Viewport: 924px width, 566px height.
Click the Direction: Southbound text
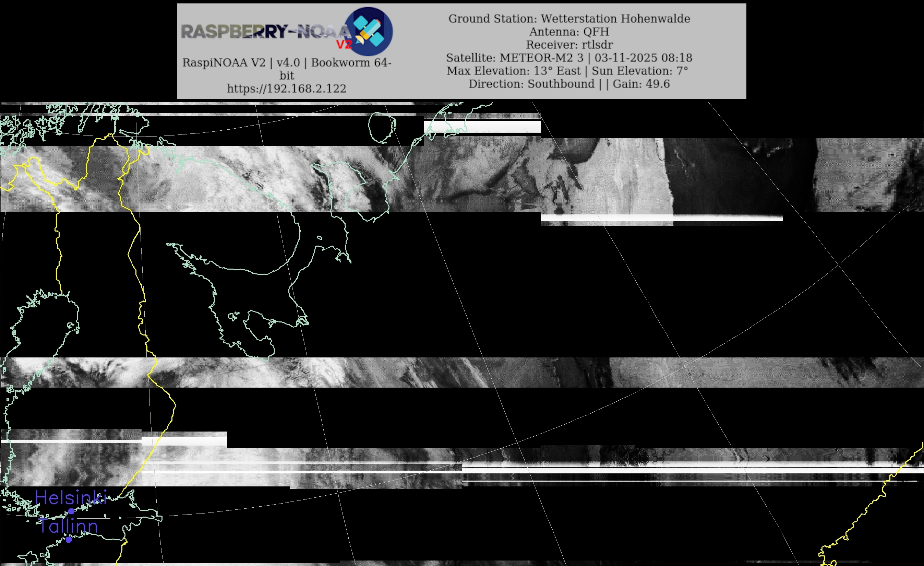[x=531, y=84]
